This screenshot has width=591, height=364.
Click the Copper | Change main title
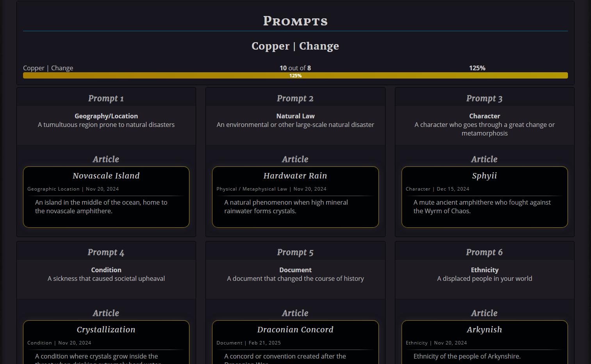(295, 46)
